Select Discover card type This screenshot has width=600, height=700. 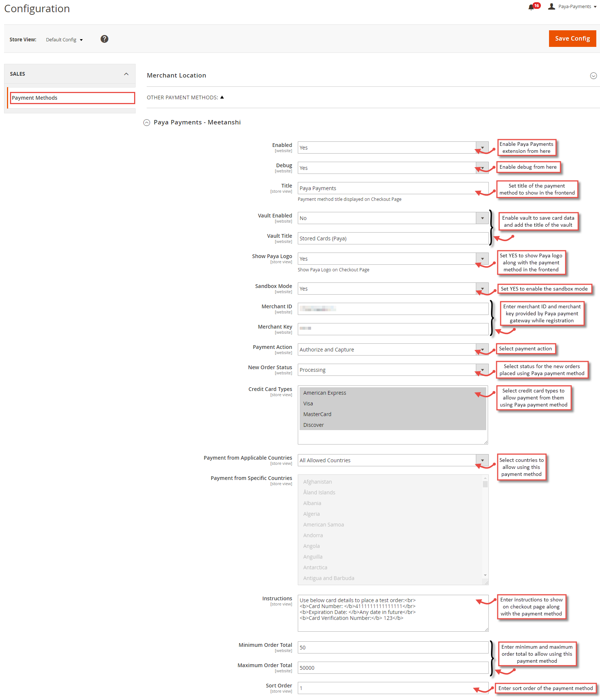[393, 425]
